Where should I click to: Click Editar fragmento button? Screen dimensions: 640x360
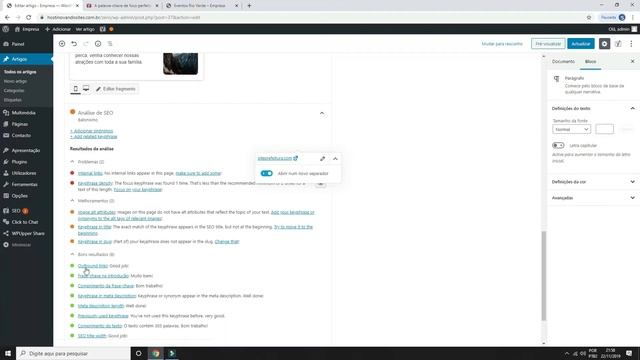(x=116, y=89)
